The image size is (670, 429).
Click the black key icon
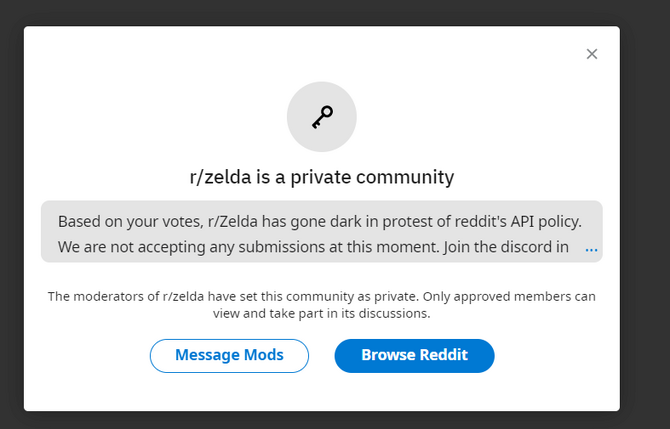pyautogui.click(x=322, y=117)
